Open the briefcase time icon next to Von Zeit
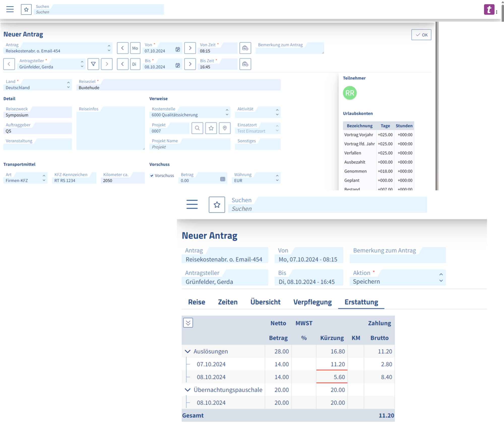This screenshot has height=428, width=504. coord(245,48)
